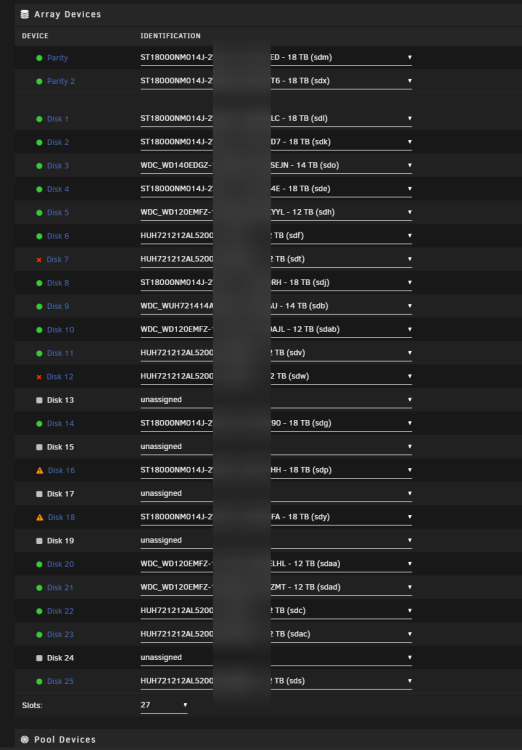This screenshot has width=522, height=750.
Task: Open the Disk 16 identification dropdown
Action: point(276,471)
